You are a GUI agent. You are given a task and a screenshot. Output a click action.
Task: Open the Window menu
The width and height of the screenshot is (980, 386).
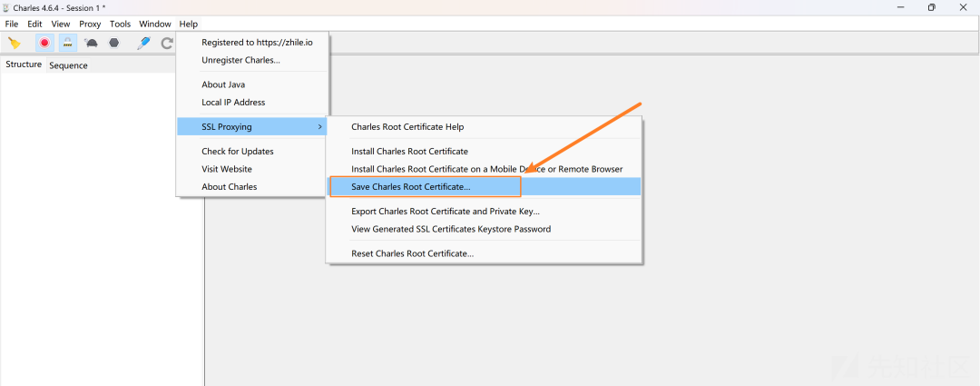pos(155,24)
